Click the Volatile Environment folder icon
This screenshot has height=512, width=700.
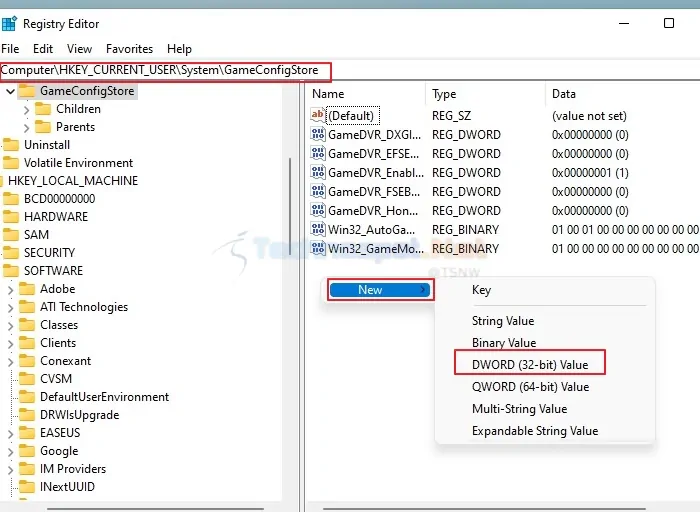click(x=11, y=162)
